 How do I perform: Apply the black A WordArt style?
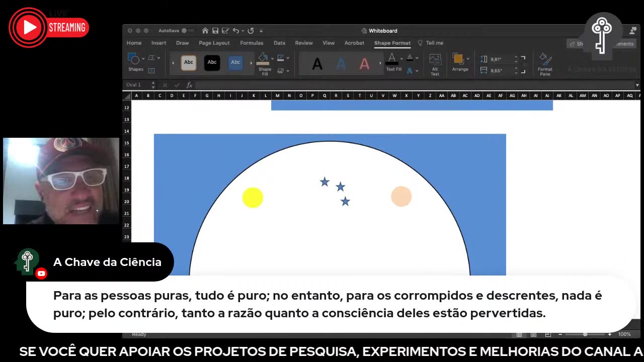click(x=317, y=64)
